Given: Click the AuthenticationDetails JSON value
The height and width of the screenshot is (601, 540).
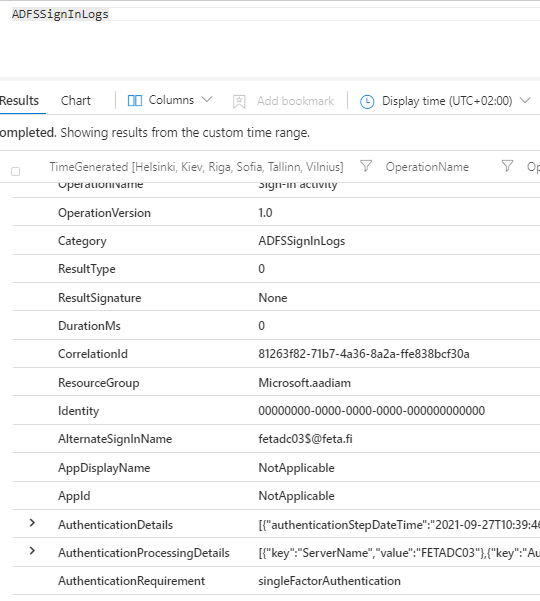Looking at the screenshot, I should point(399,525).
